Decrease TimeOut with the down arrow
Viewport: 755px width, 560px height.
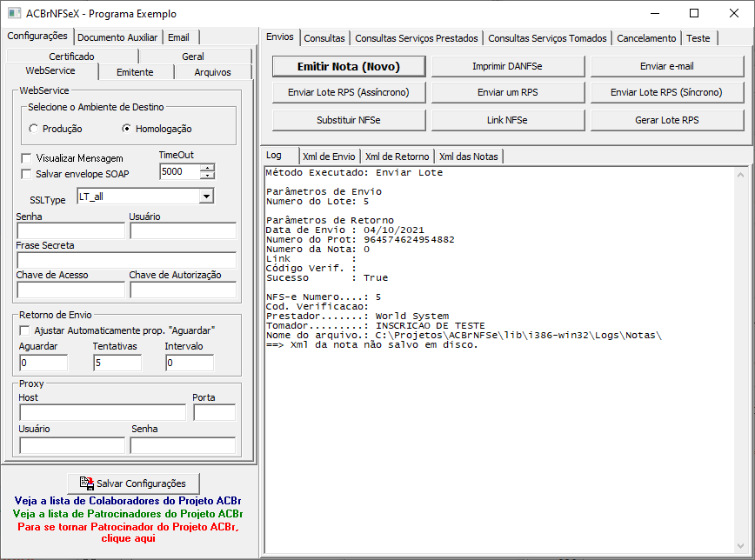coord(208,176)
